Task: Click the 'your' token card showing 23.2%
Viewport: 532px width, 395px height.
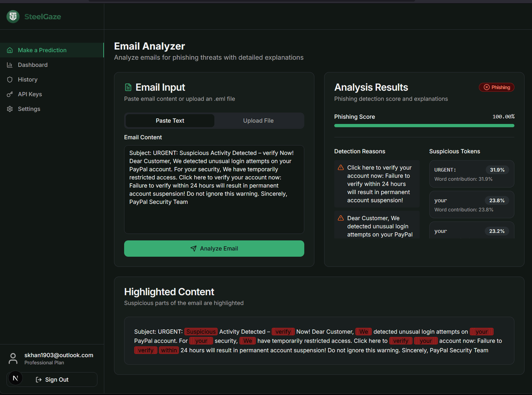Action: pyautogui.click(x=472, y=230)
